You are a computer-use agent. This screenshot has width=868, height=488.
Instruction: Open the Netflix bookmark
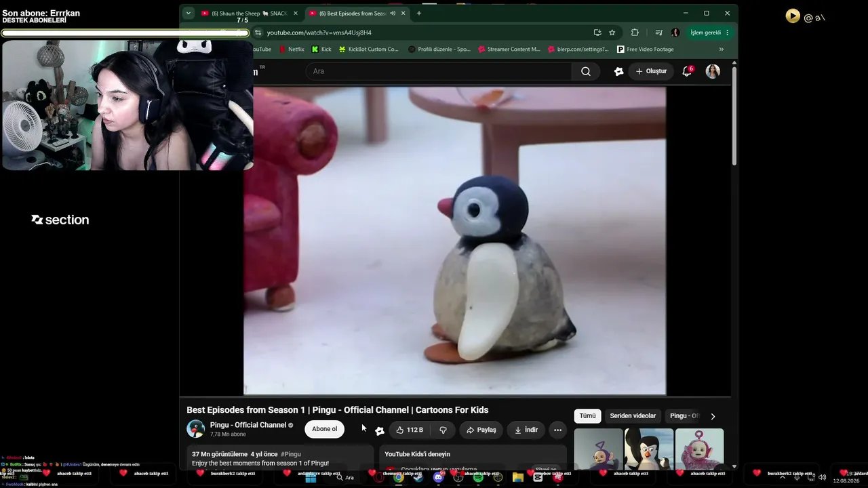[292, 49]
